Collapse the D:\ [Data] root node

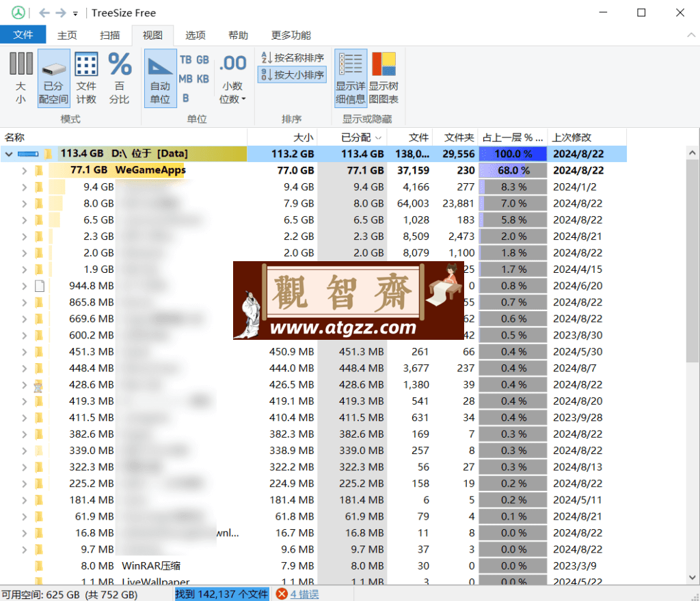(8, 154)
